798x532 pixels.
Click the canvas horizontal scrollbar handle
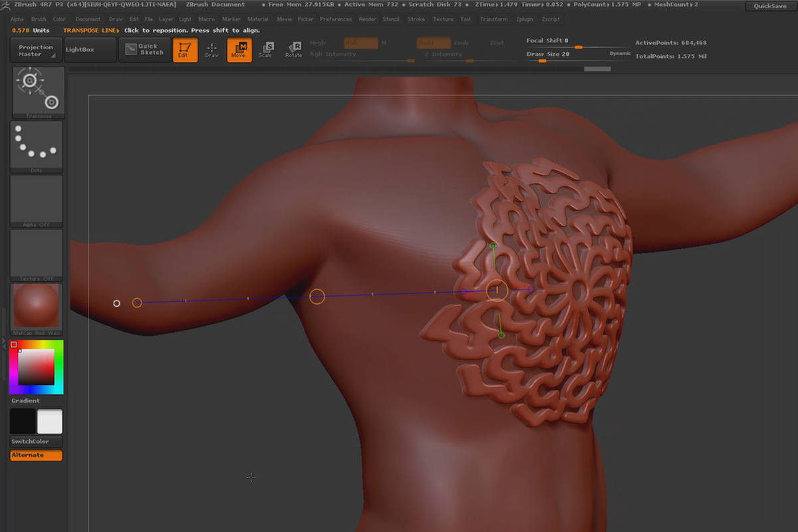[x=597, y=68]
